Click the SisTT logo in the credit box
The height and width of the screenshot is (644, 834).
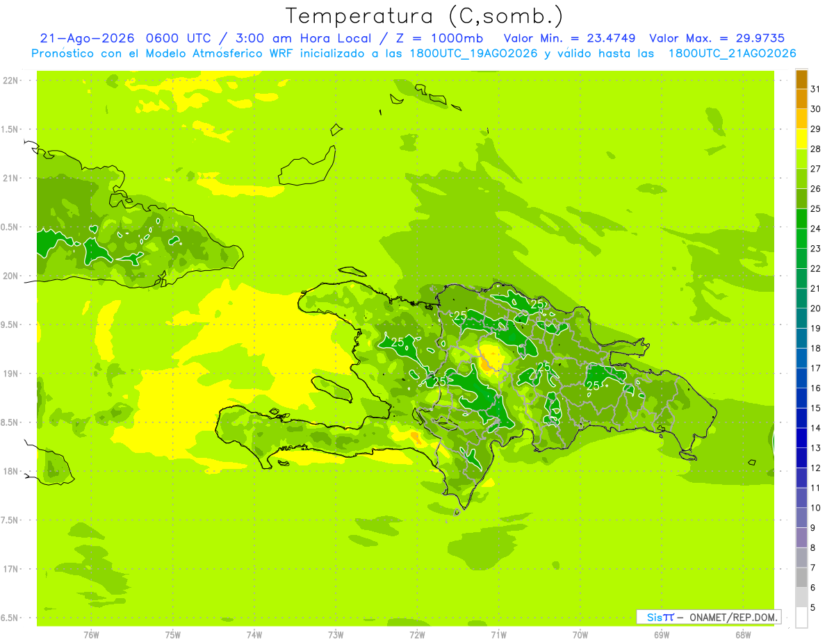660,617
